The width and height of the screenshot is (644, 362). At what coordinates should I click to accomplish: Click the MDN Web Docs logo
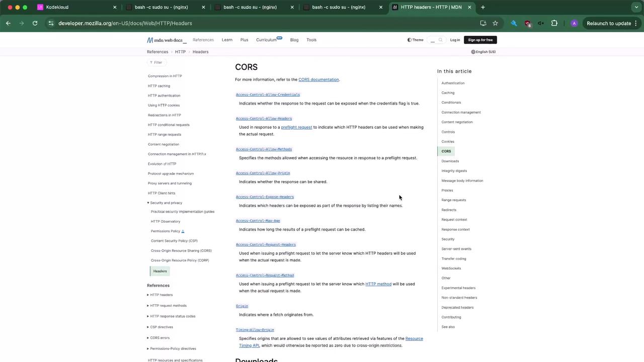coord(167,40)
